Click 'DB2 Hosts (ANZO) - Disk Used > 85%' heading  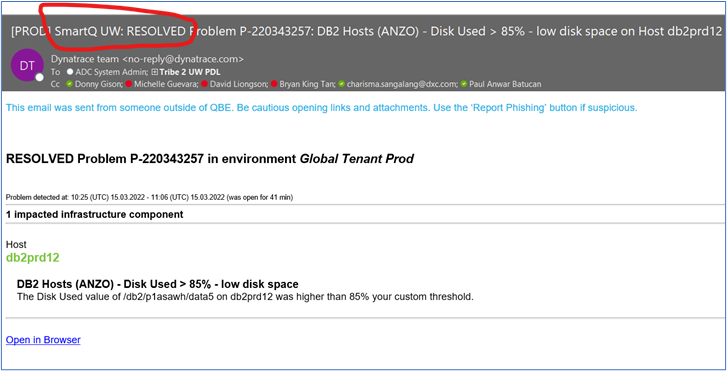158,284
